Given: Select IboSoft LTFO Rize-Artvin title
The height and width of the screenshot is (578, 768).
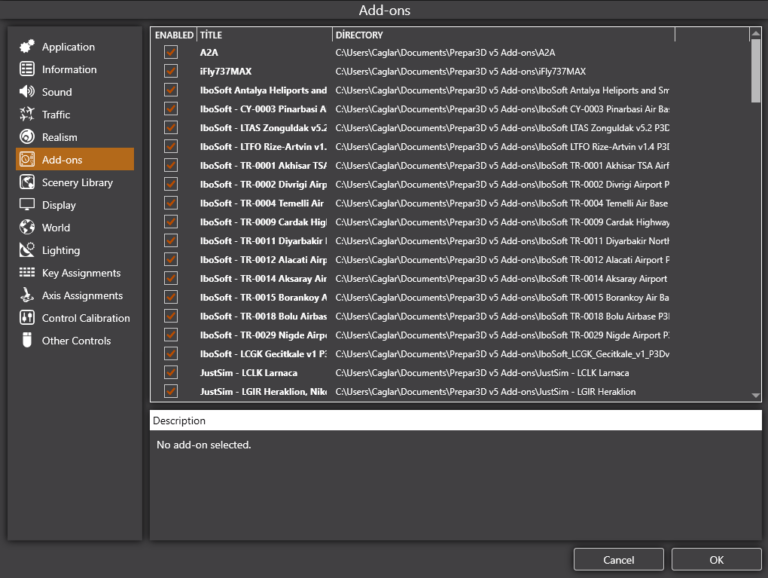Looking at the screenshot, I should (x=263, y=147).
